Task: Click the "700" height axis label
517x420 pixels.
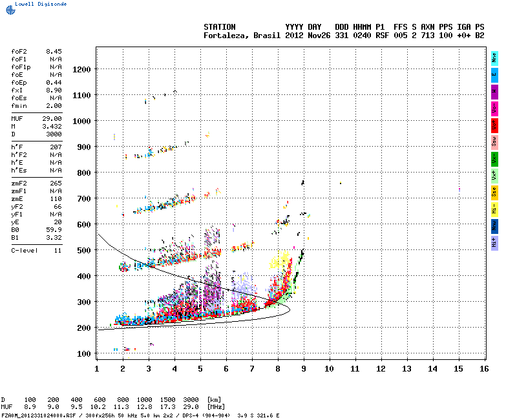Action: tap(84, 199)
